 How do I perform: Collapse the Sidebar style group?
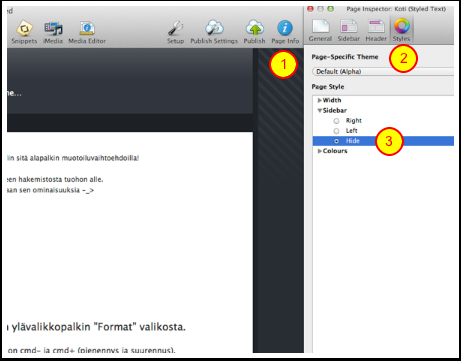click(320, 110)
